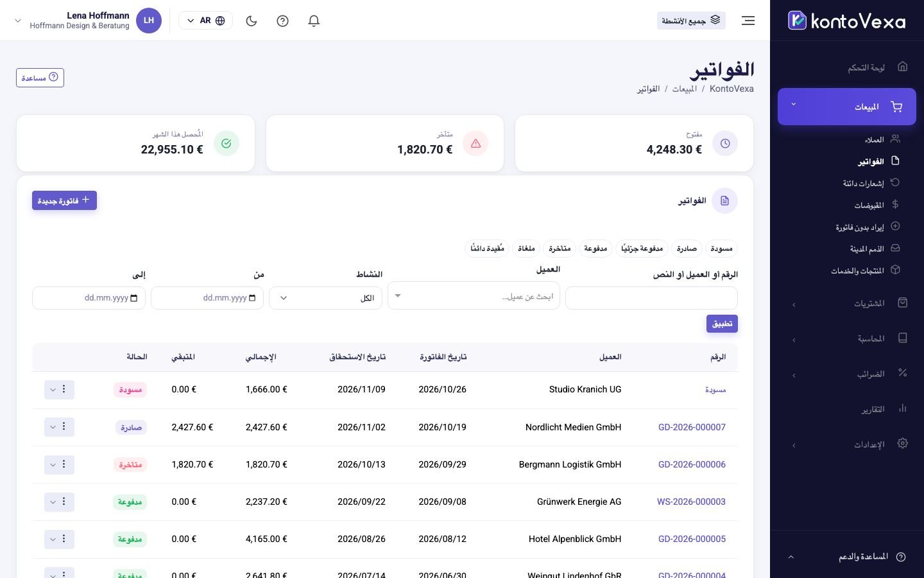Create invoice with فاتورة جديدة button
The width and height of the screenshot is (924, 578).
tap(64, 200)
